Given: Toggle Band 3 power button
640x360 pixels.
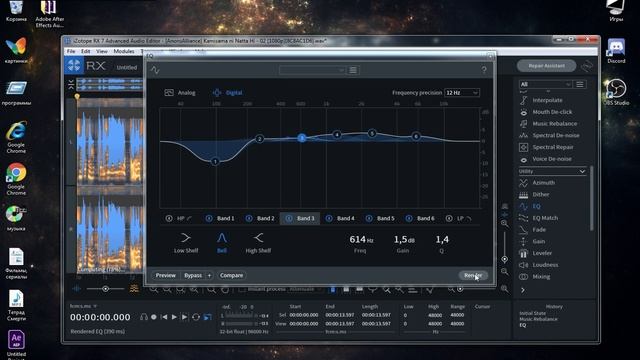Looking at the screenshot, I should (289, 218).
